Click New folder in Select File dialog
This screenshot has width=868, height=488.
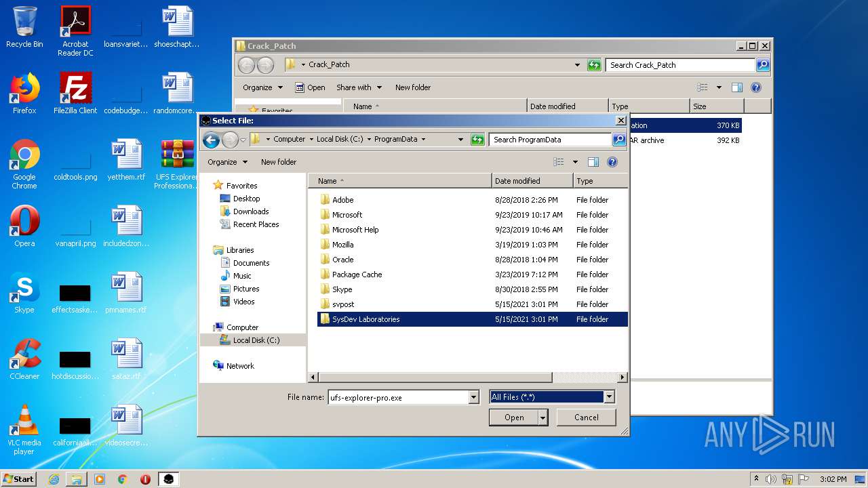279,162
